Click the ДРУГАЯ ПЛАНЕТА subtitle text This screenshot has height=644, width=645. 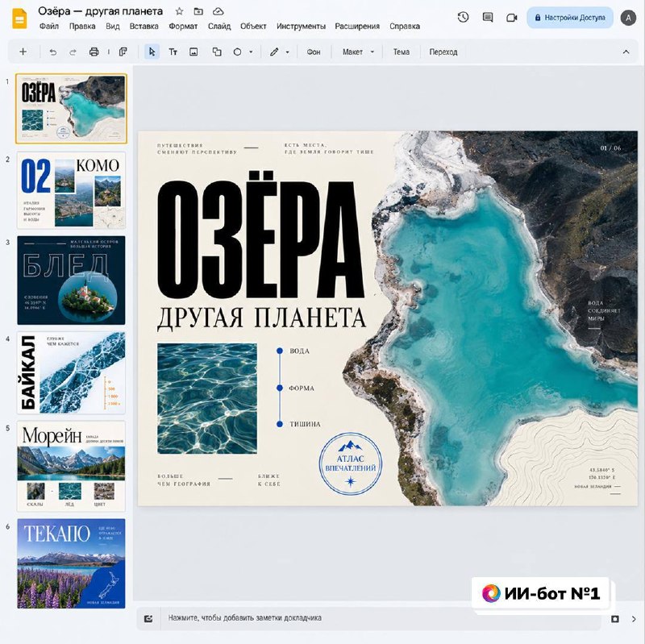(x=261, y=318)
